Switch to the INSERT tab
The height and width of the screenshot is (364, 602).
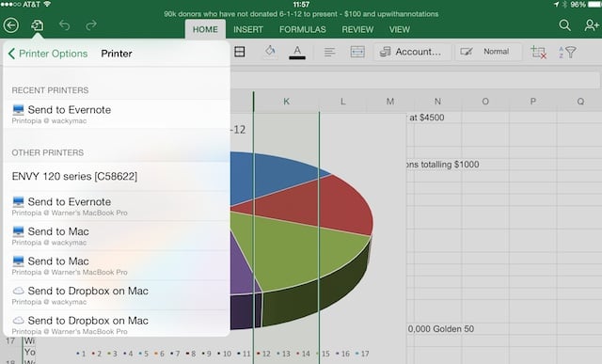pyautogui.click(x=248, y=29)
